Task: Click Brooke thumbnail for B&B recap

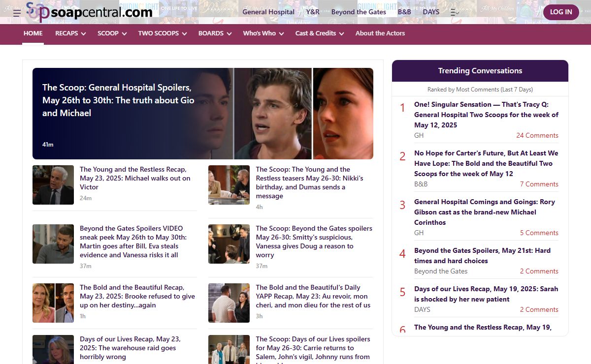Action: [53, 303]
